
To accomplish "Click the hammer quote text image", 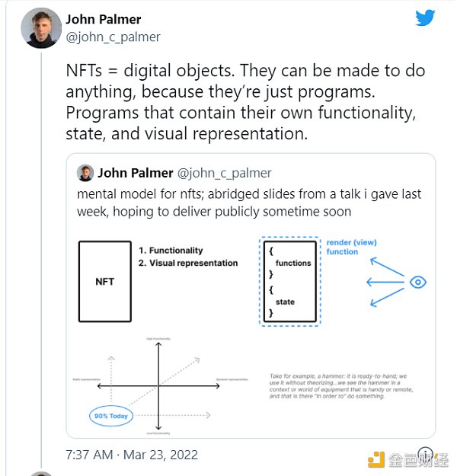I will (x=341, y=386).
